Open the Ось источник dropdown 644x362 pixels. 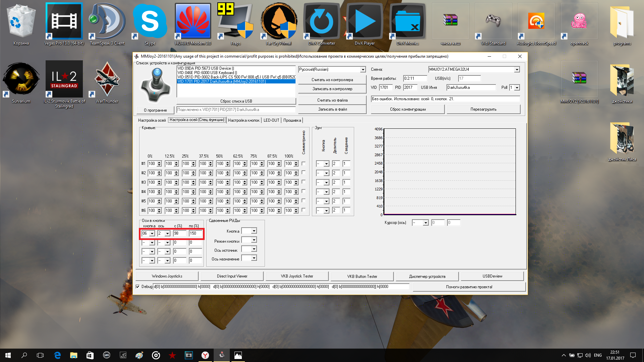coord(254,249)
